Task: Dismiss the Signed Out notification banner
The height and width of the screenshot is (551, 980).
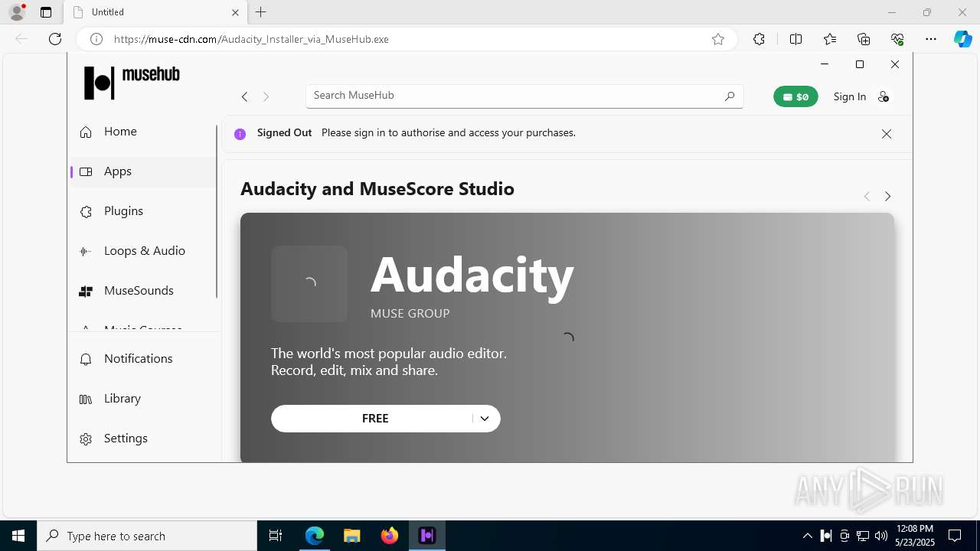Action: click(887, 134)
